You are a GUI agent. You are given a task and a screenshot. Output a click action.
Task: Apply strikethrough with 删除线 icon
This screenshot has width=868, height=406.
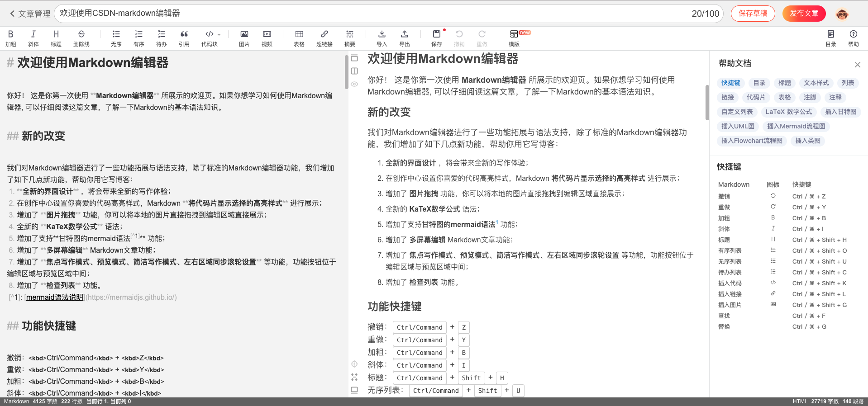point(81,38)
